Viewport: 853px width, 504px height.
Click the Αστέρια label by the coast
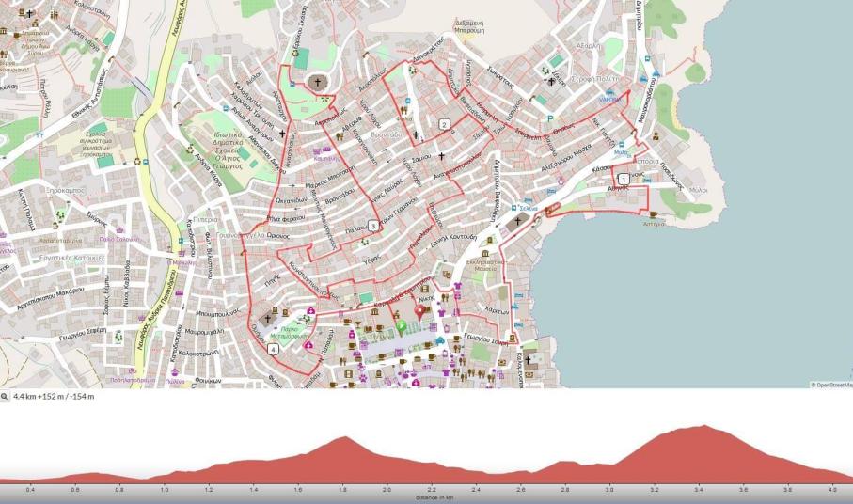tap(653, 224)
